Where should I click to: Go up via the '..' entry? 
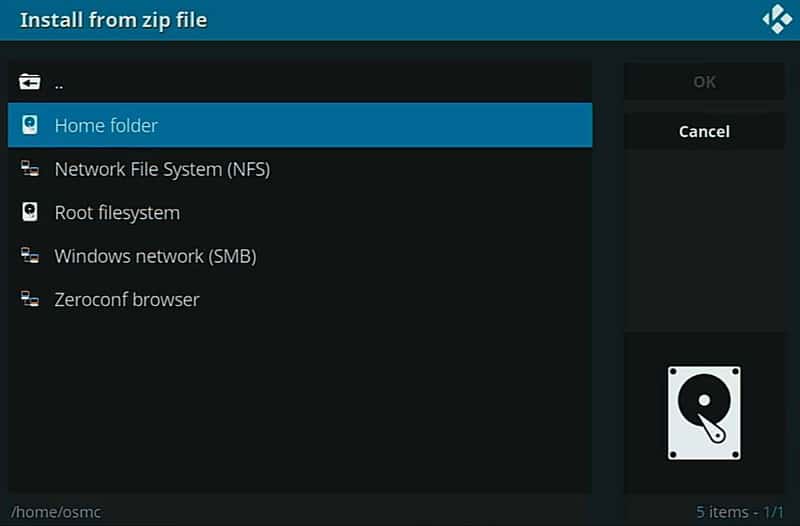click(300, 82)
